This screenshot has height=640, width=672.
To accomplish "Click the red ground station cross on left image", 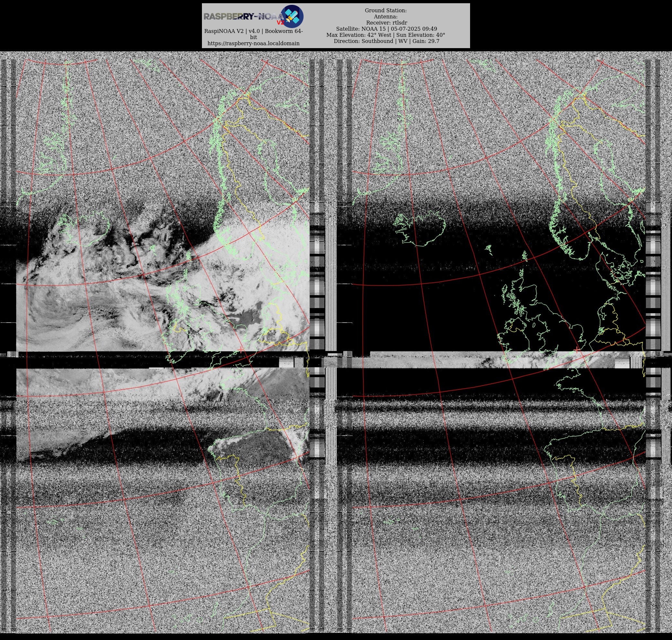I will point(241,350).
